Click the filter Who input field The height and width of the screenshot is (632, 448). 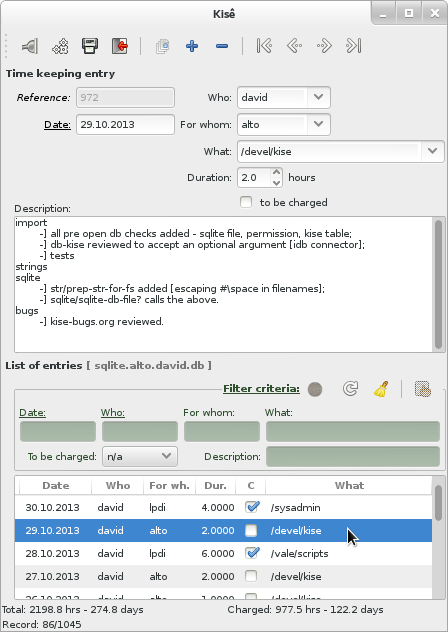click(140, 432)
